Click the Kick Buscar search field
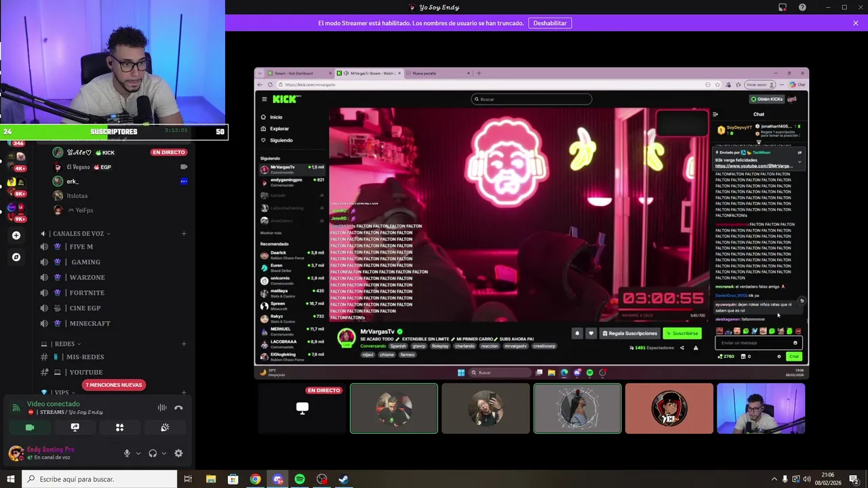868x488 pixels. 532,99
